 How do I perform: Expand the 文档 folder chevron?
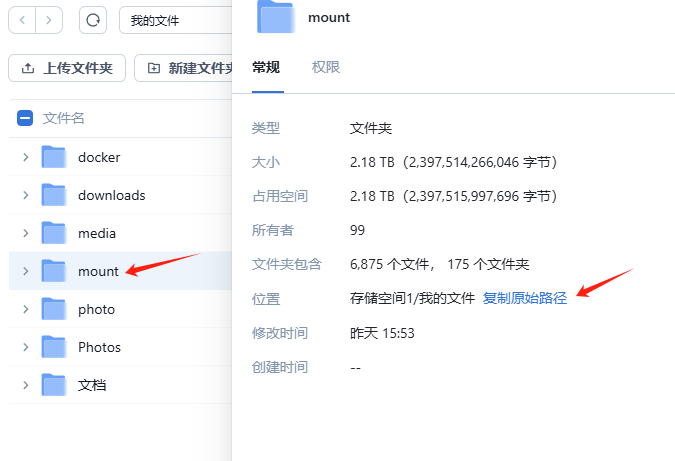(25, 385)
